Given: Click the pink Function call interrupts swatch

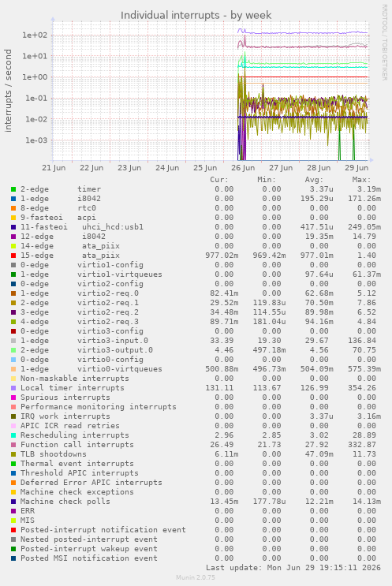Looking at the screenshot, I should click(x=13, y=445).
